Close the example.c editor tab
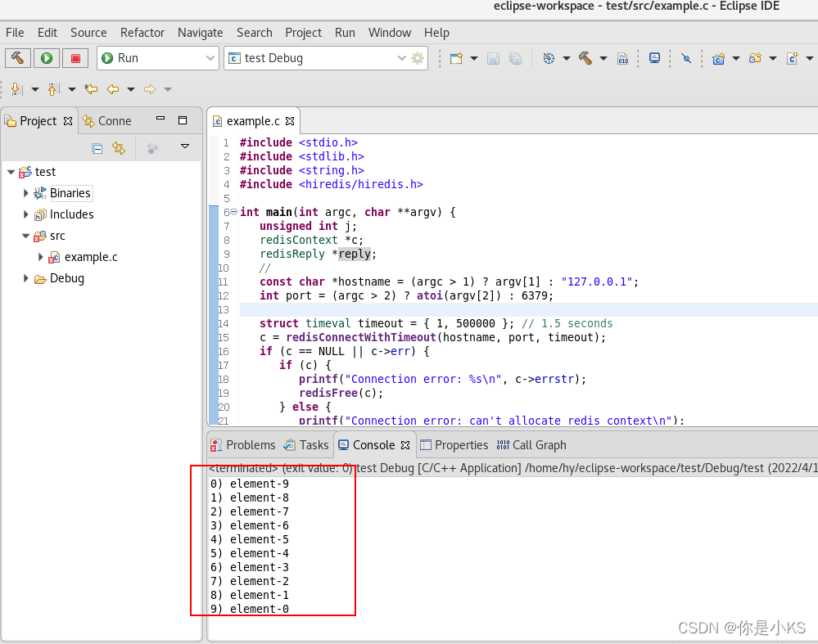This screenshot has width=818, height=644. coord(290,121)
